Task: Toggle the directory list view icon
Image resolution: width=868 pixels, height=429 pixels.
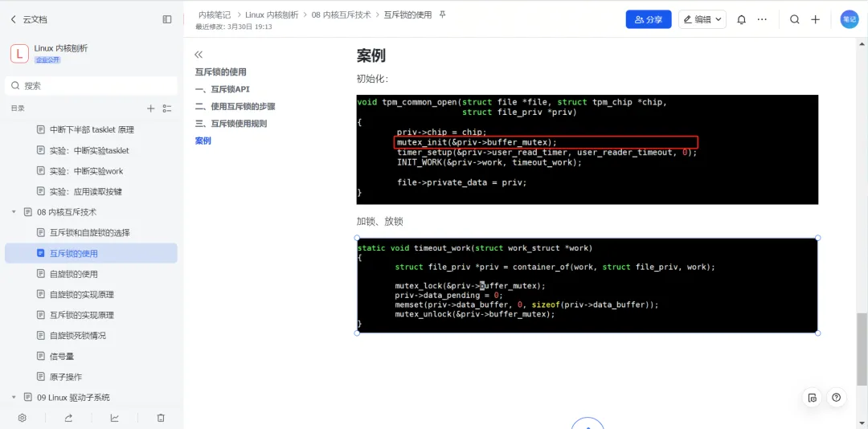Action: 167,108
